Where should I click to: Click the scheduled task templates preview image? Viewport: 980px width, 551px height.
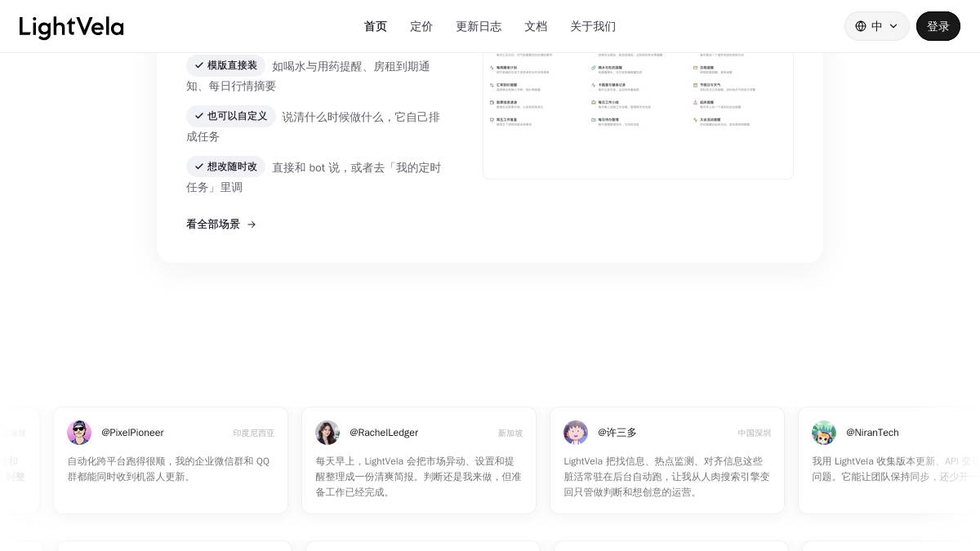tap(638, 114)
